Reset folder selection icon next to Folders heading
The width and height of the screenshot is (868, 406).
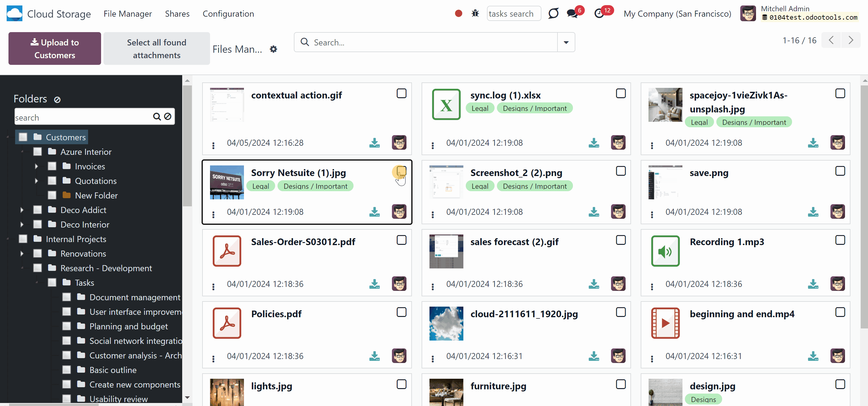pyautogui.click(x=57, y=100)
